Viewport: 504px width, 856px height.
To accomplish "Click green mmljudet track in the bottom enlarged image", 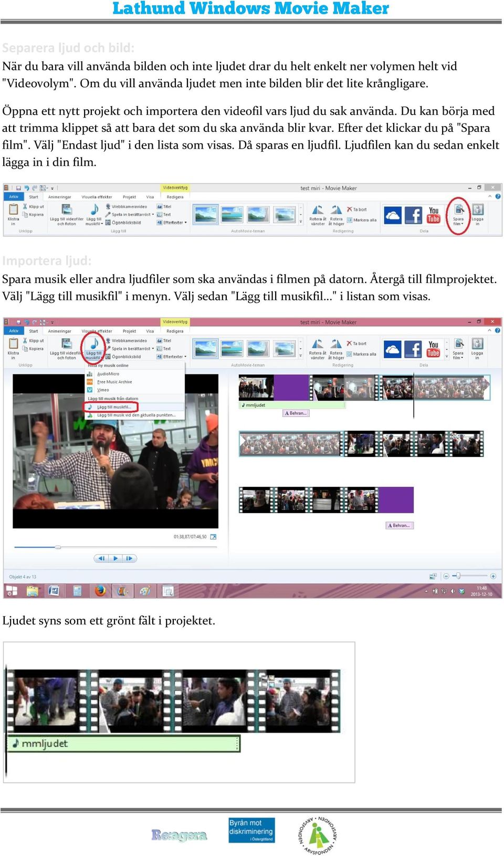I will 124,744.
